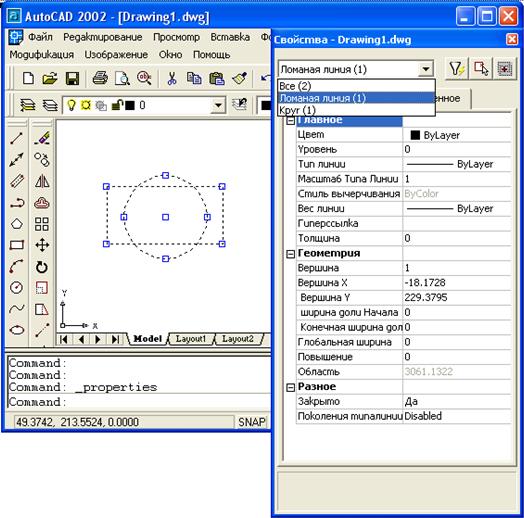Collapse the Разное properties section
Image resolution: width=524 pixels, height=518 pixels.
(290, 387)
